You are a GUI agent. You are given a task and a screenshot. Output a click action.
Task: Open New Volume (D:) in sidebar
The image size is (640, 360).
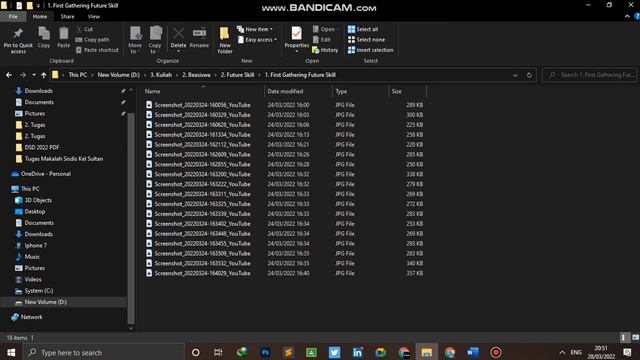(x=45, y=302)
